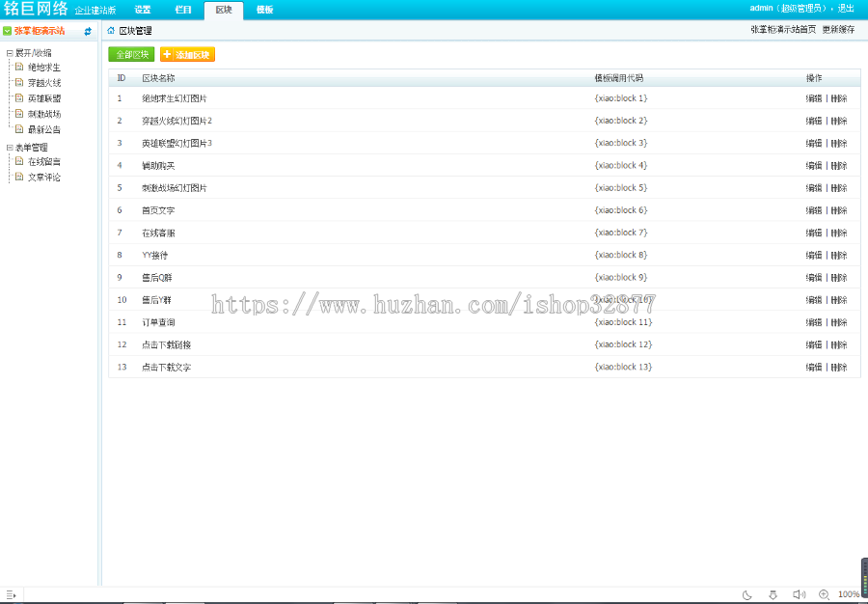Image resolution: width=868 pixels, height=604 pixels.
Task: Click block name 在线客服
Action: 158,233
